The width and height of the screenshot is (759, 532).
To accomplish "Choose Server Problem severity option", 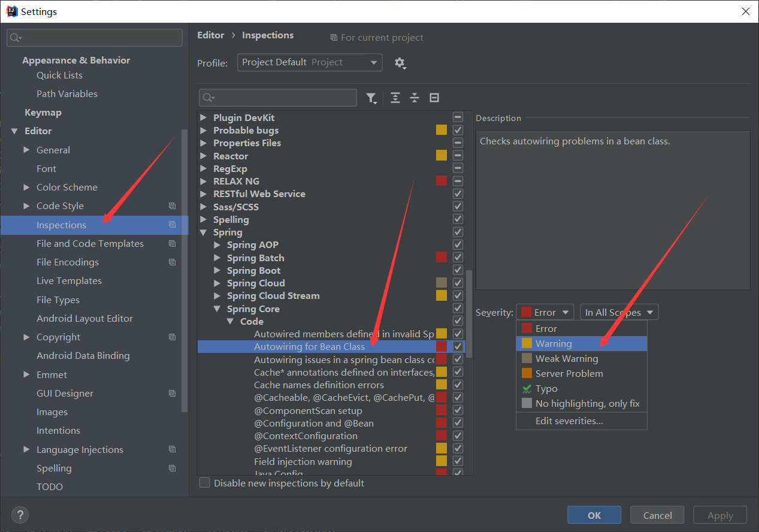I will [x=582, y=374].
